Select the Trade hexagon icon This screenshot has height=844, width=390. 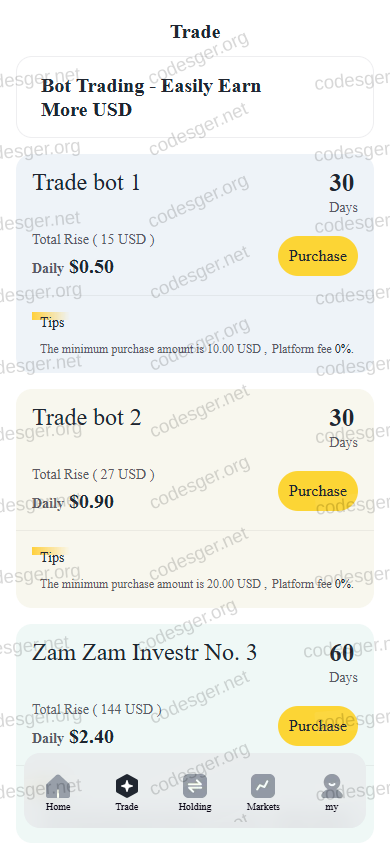pos(126,786)
